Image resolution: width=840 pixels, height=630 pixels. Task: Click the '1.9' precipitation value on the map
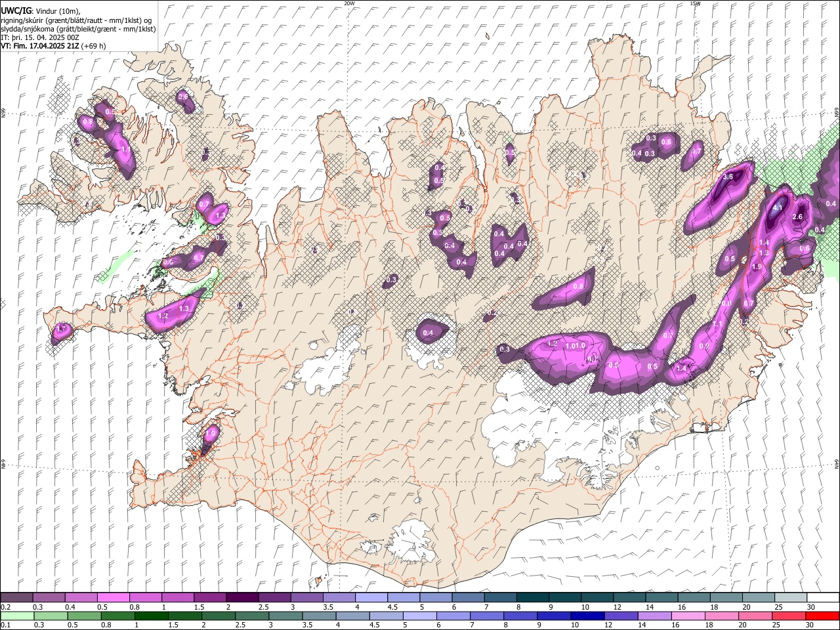757,267
